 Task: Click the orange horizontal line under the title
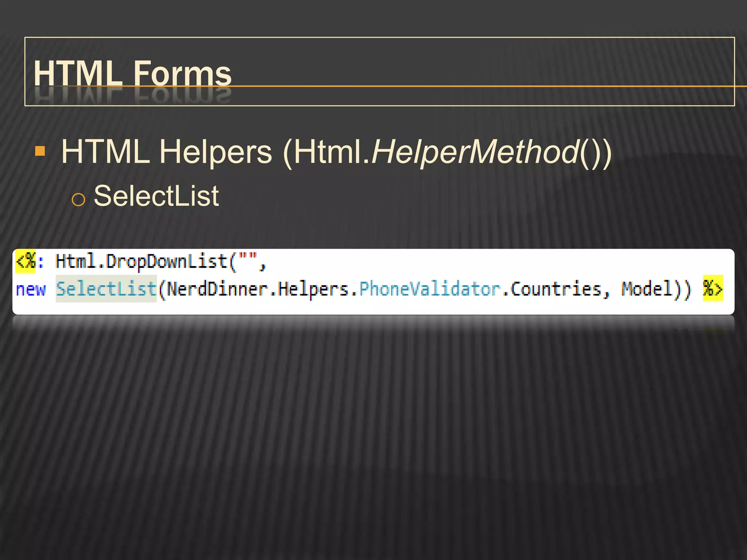click(474, 86)
